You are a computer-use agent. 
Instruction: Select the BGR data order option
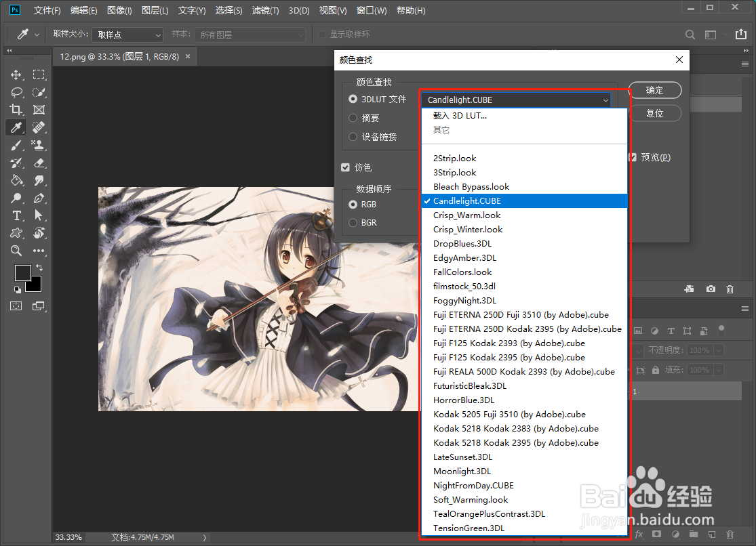click(353, 223)
